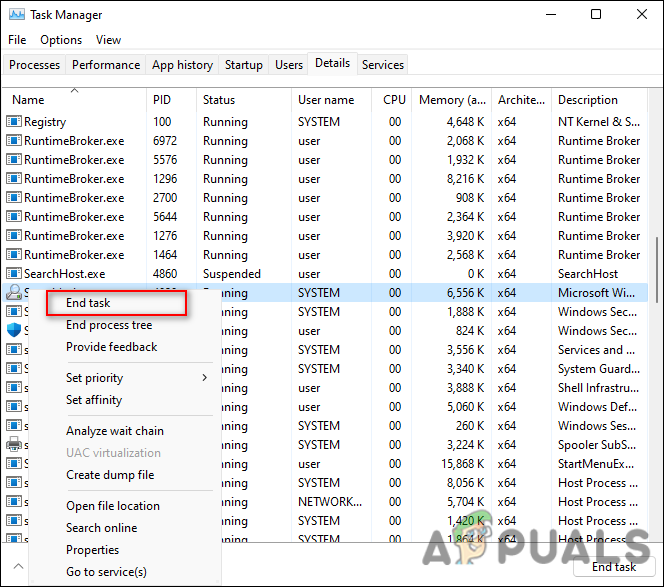Choose End process tree
The image size is (664, 587).
click(109, 325)
